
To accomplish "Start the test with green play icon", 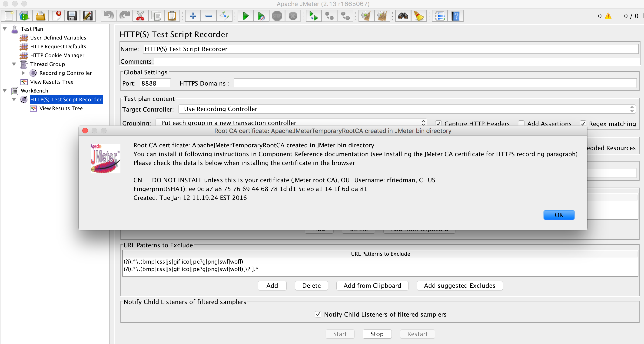I will (x=246, y=16).
